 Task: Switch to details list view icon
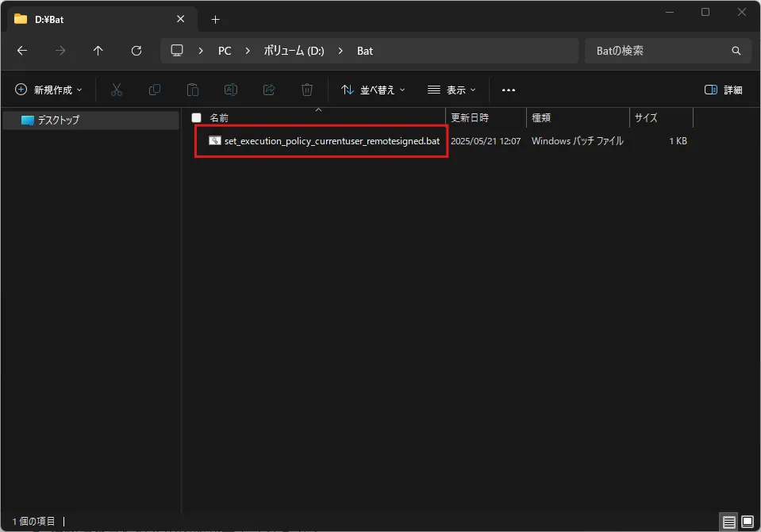pyautogui.click(x=729, y=522)
